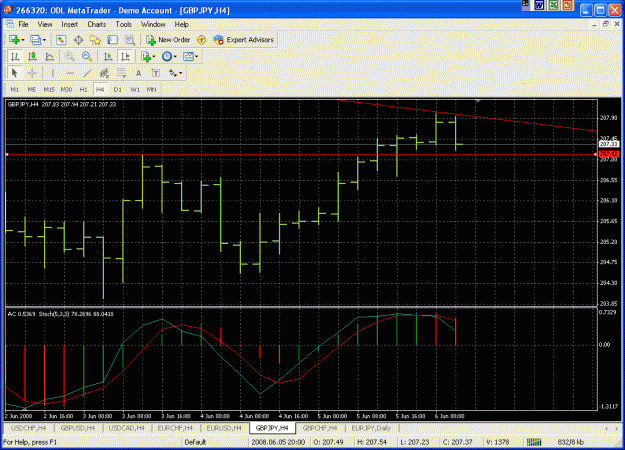The image size is (625, 450).
Task: Open a new chart window
Action: (x=14, y=40)
